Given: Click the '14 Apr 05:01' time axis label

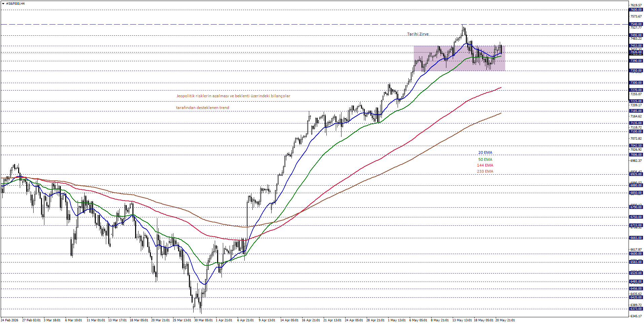Looking at the screenshot, I should (x=289, y=320).
